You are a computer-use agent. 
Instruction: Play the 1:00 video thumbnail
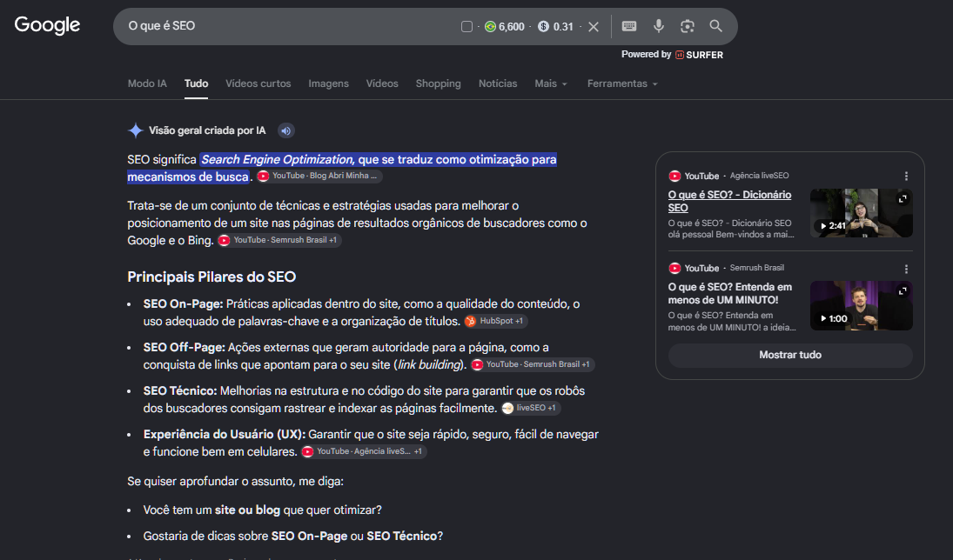pos(862,305)
